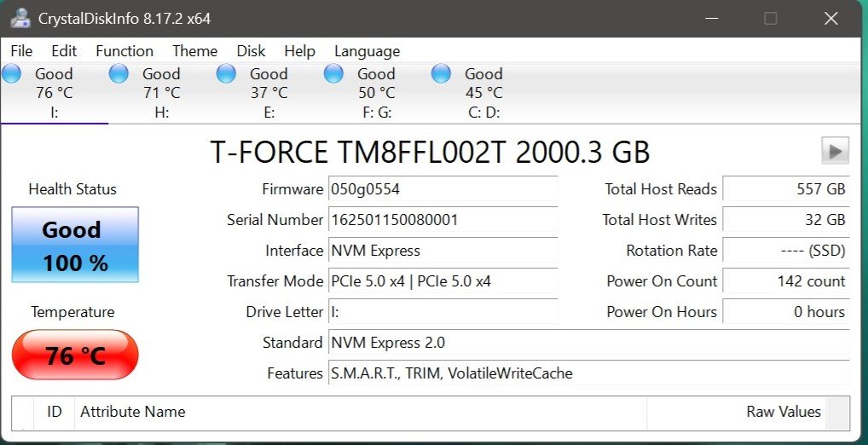
Task: Click the Power On Hours value 0 hours
Action: click(x=786, y=312)
